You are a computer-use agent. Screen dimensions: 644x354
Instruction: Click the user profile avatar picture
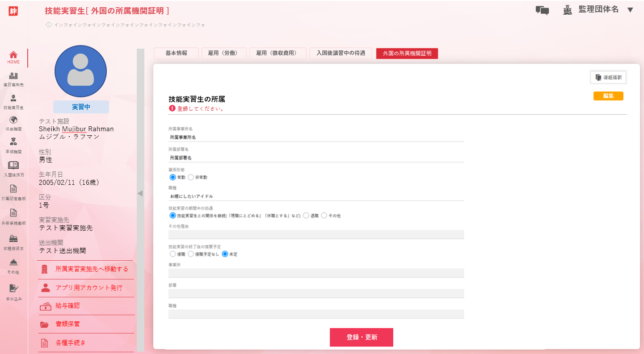tap(80, 71)
